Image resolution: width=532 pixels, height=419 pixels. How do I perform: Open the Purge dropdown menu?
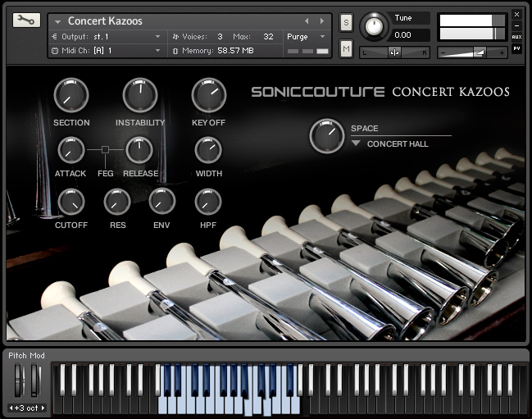305,37
